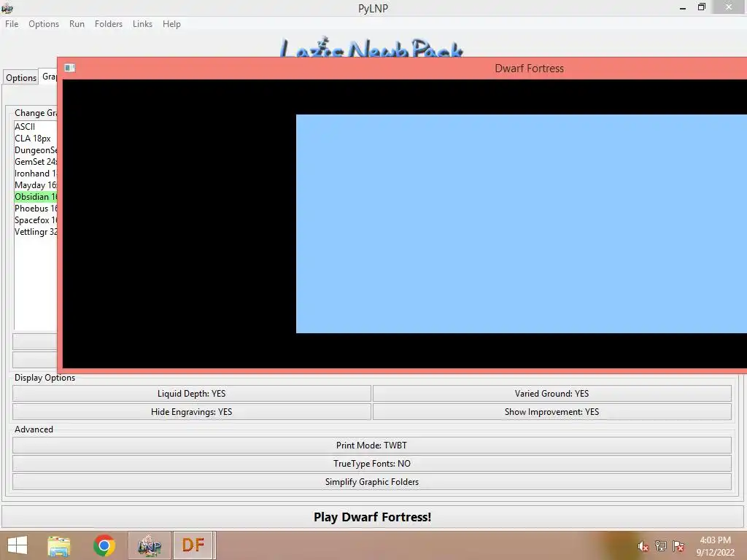
Task: Open the Run menu
Action: [x=77, y=24]
